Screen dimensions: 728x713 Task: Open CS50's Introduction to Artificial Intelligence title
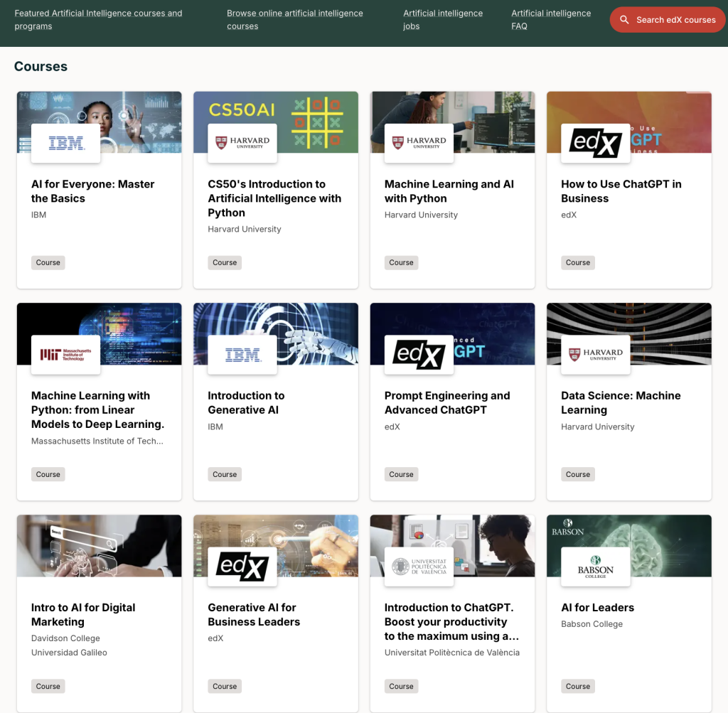(274, 198)
